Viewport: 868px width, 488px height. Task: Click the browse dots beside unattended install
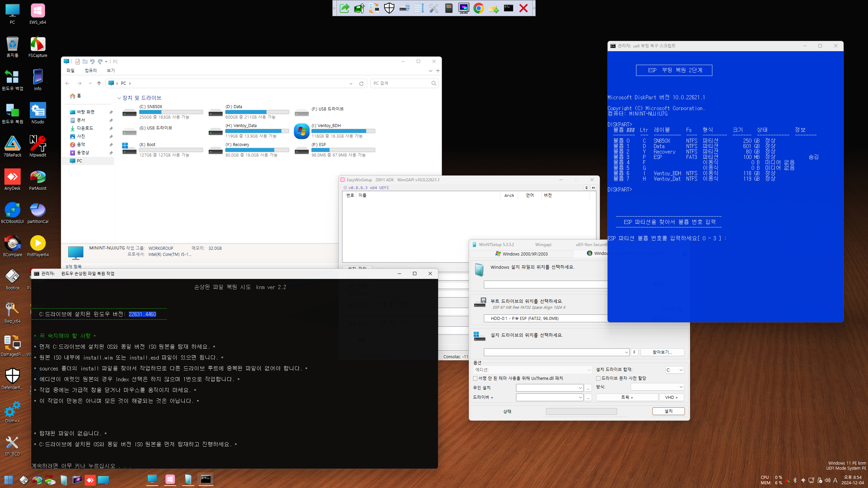[x=588, y=388]
